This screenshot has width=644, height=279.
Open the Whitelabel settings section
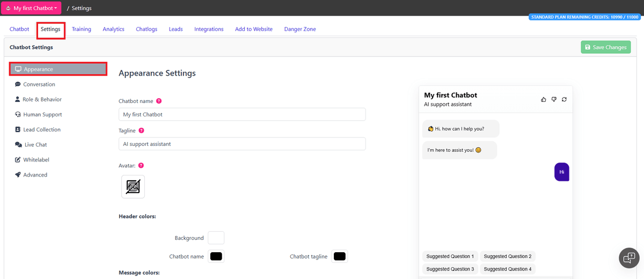[x=36, y=160]
